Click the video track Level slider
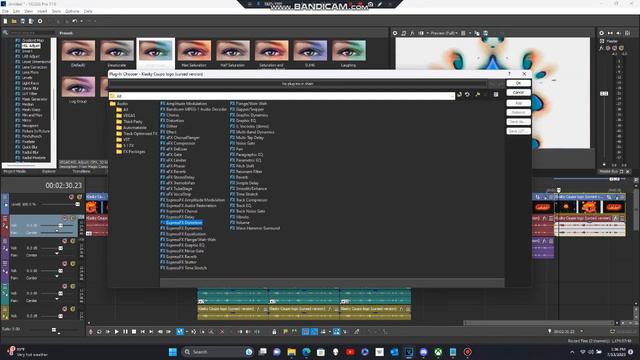 (x=78, y=204)
